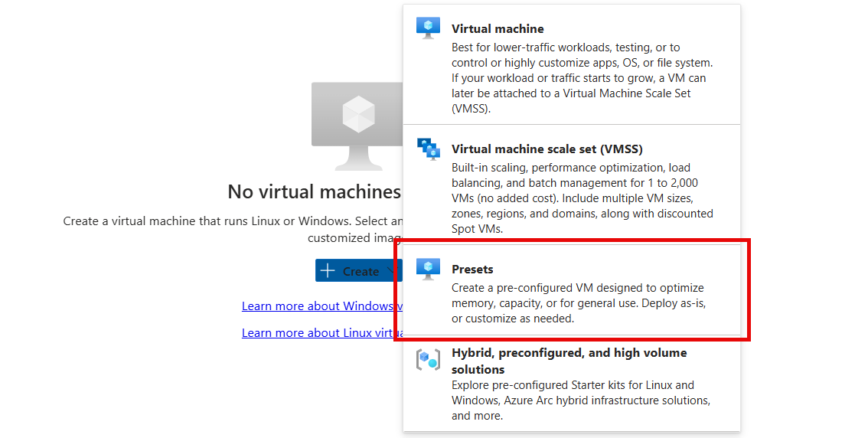Click the Create button label

[x=361, y=271]
